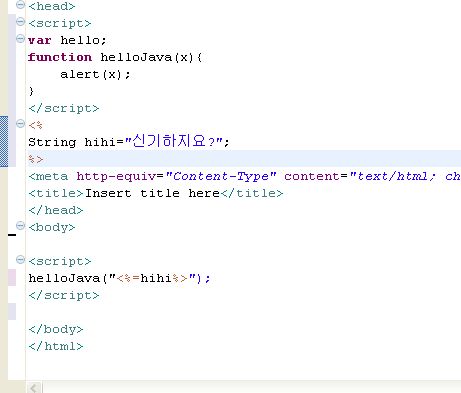This screenshot has width=461, height=393.
Task: Click the blue change marker in left ruler
Action: 4,141
